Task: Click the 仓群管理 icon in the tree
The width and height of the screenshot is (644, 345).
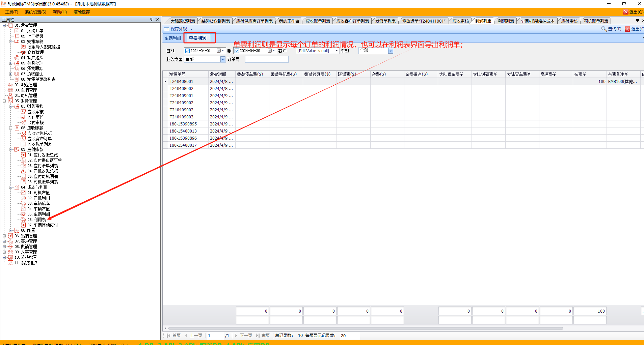Action: [x=23, y=52]
